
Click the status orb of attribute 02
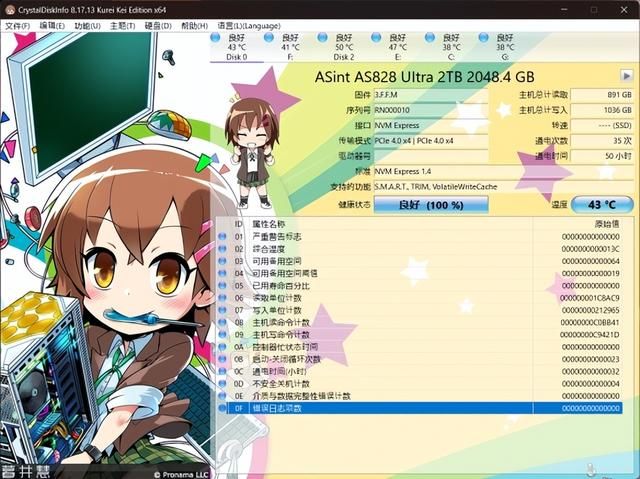click(x=222, y=248)
